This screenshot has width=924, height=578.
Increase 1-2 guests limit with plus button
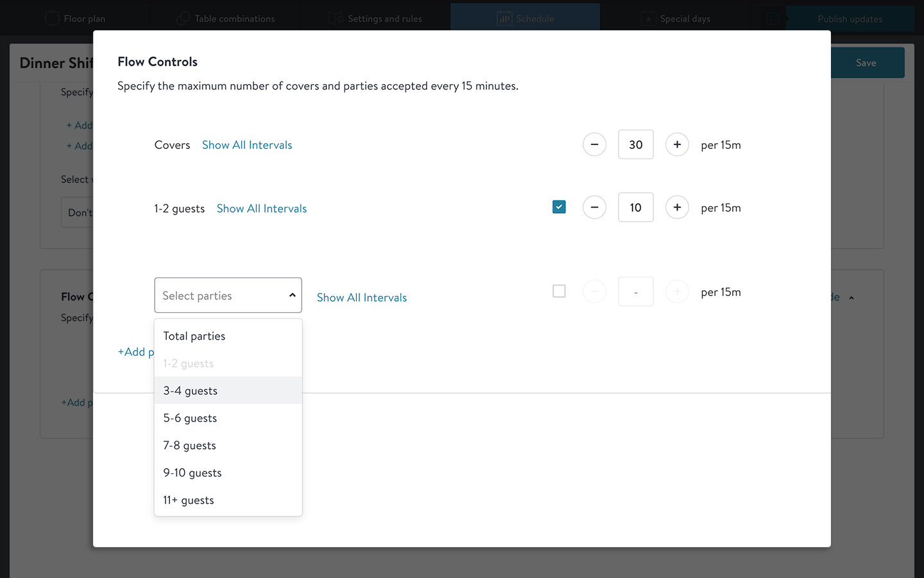click(x=677, y=207)
